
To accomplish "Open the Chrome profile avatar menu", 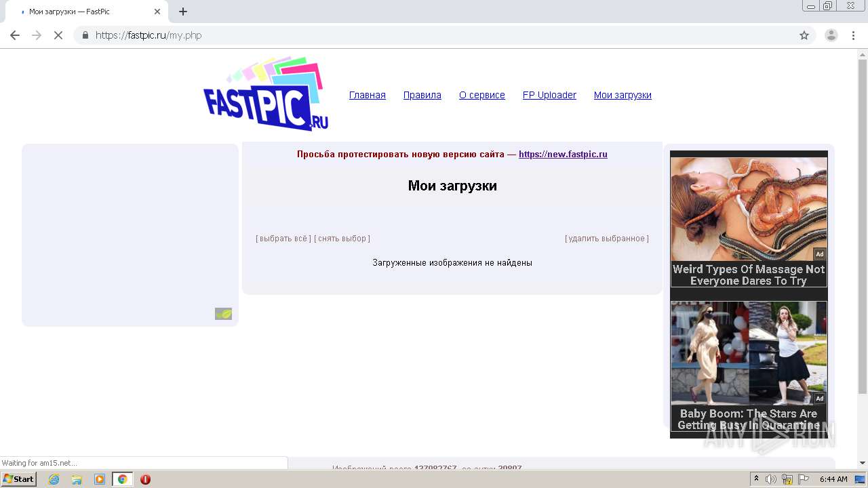I will 831,35.
